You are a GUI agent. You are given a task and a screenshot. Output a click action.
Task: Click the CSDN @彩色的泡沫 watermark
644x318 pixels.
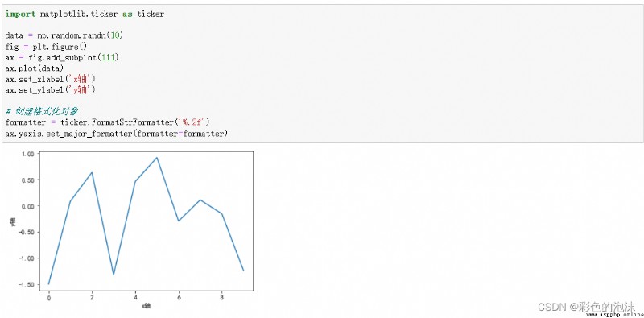587,307
